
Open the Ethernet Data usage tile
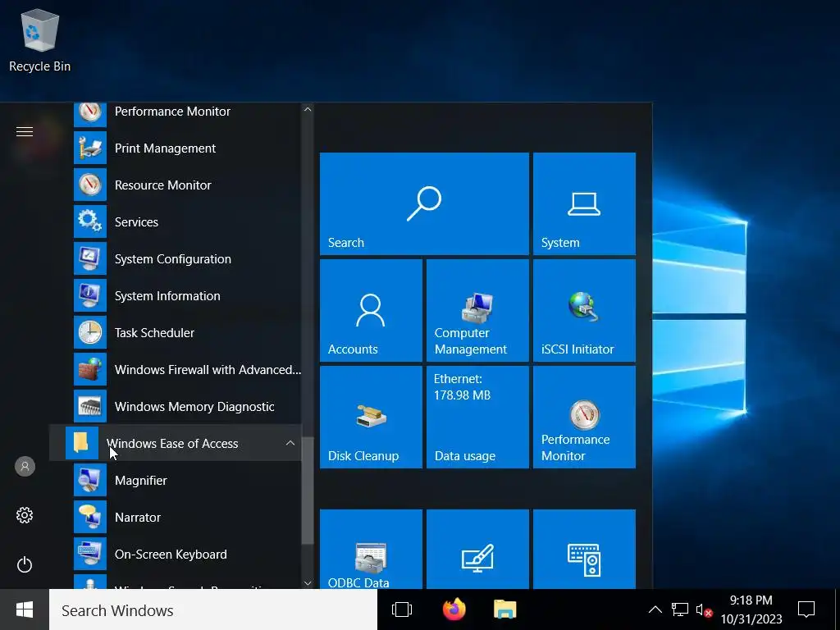478,417
